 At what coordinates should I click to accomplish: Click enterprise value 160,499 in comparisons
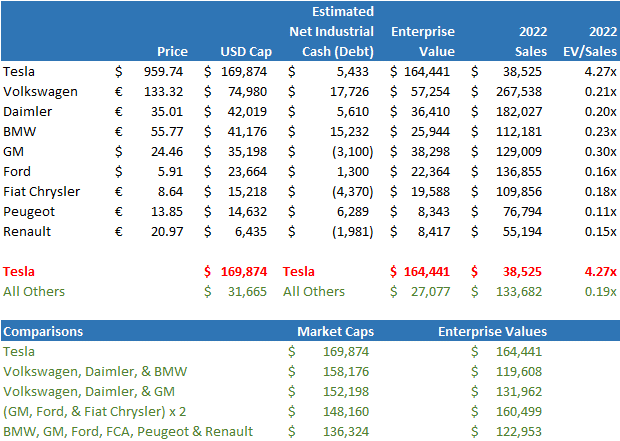(519, 412)
